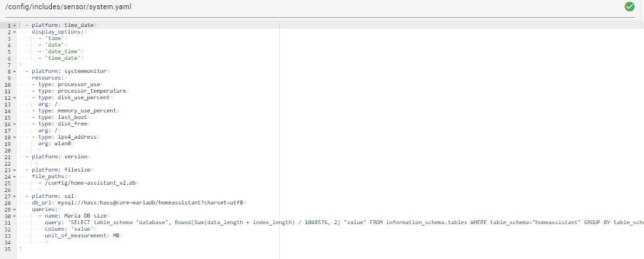Collapse sql platform fold arrow on line 27
644x259 pixels.
point(14,197)
